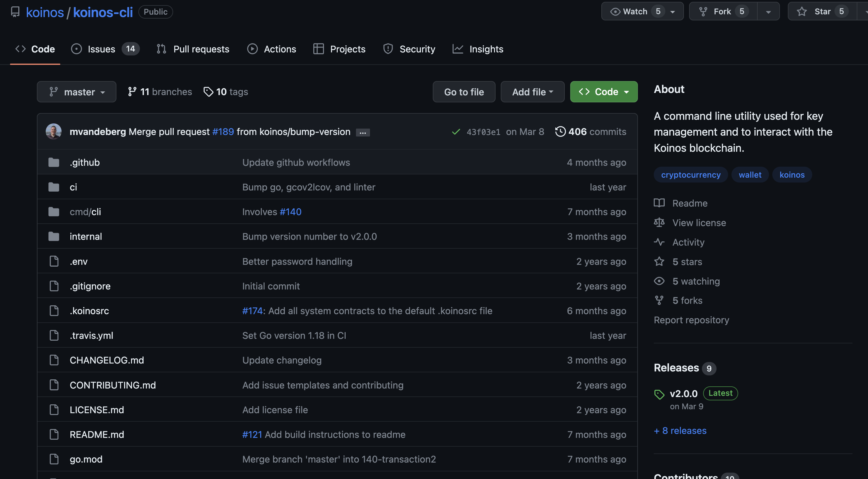Open the master branch selector
868x479 pixels.
pyautogui.click(x=76, y=92)
